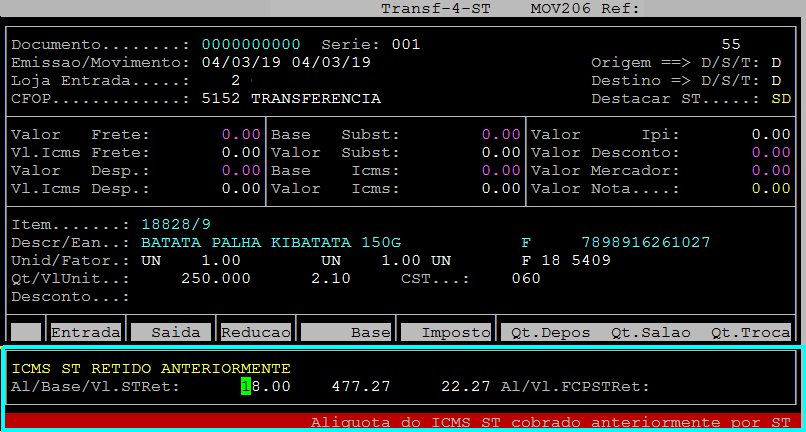Select the Reducao column header
Viewport: 806px width, 432px height.
(256, 332)
